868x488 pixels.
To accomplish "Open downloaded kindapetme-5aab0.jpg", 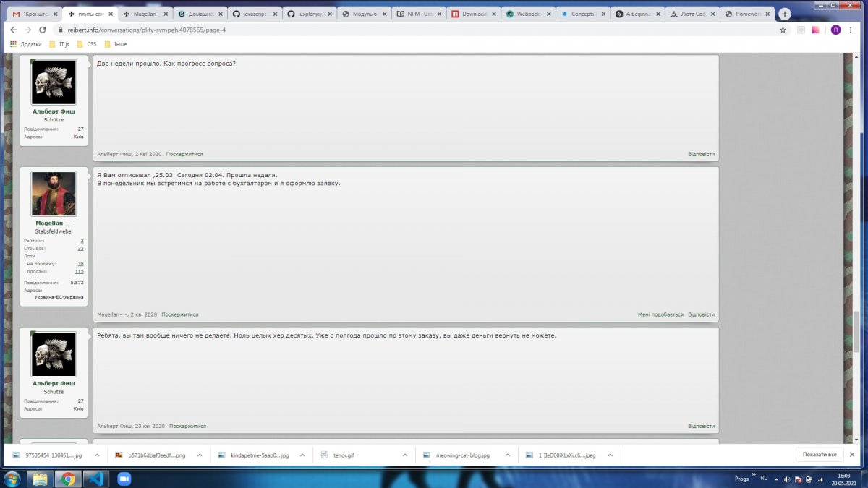I will 254,455.
